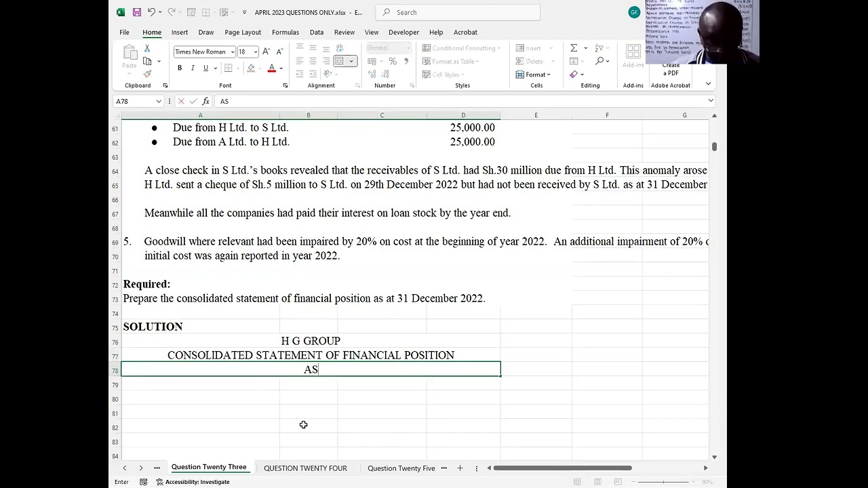Increase font size with larger A icon
The image size is (868, 488).
tap(267, 52)
